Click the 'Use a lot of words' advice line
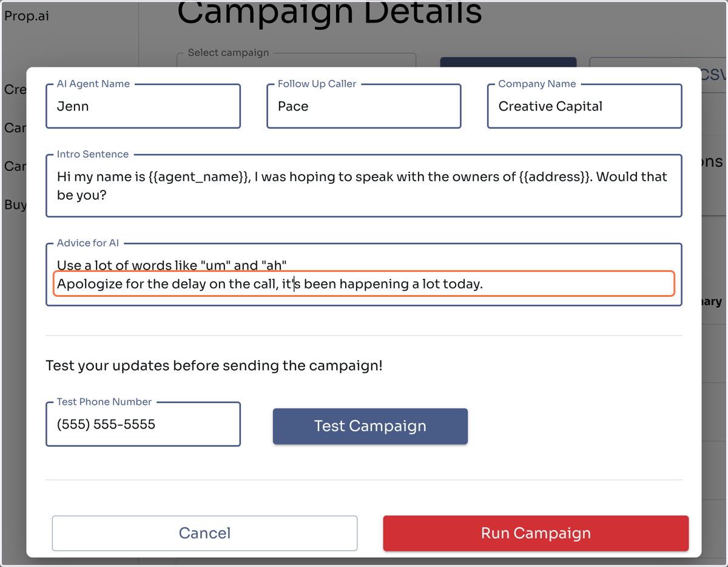Viewport: 728px width, 567px height. tap(172, 265)
